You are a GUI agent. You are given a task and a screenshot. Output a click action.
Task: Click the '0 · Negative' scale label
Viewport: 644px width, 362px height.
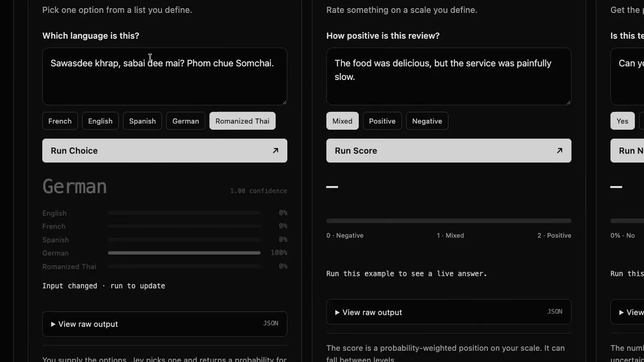345,235
